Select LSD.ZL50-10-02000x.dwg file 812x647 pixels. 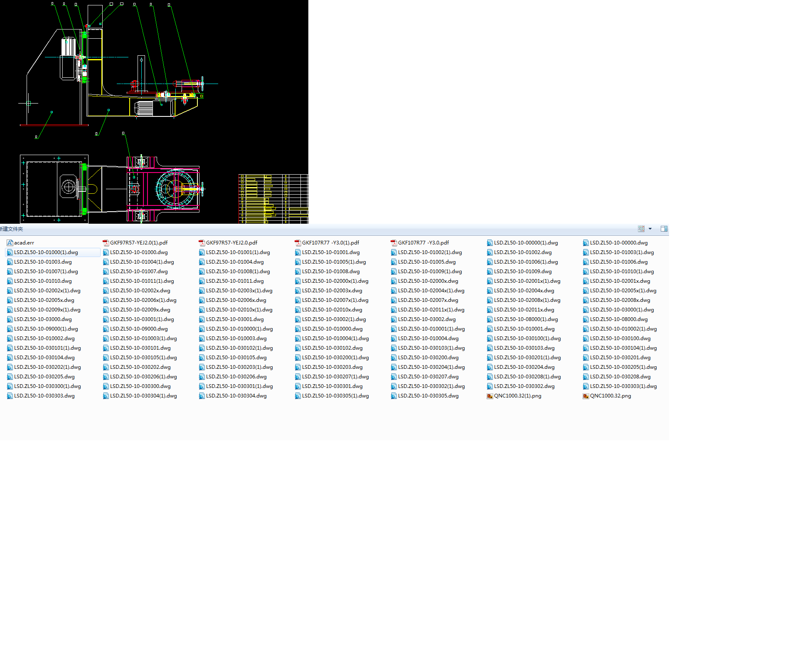tap(428, 281)
